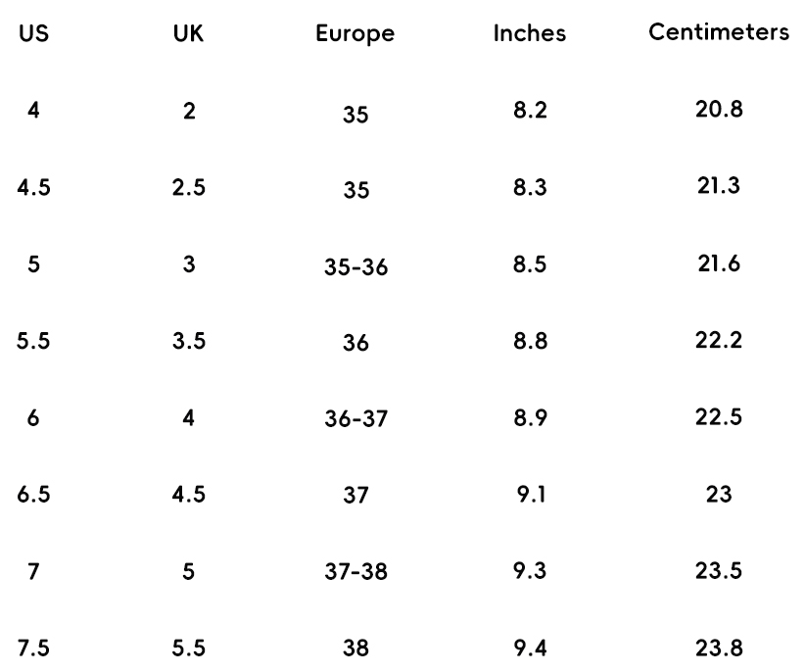Viewport: 805px width, 672px height.
Task: Select UK size 2.5 cell
Action: coord(189,187)
